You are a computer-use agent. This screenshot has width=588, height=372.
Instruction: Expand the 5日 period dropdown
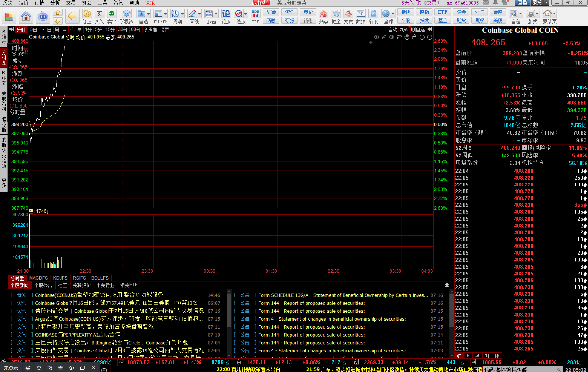tap(43, 30)
